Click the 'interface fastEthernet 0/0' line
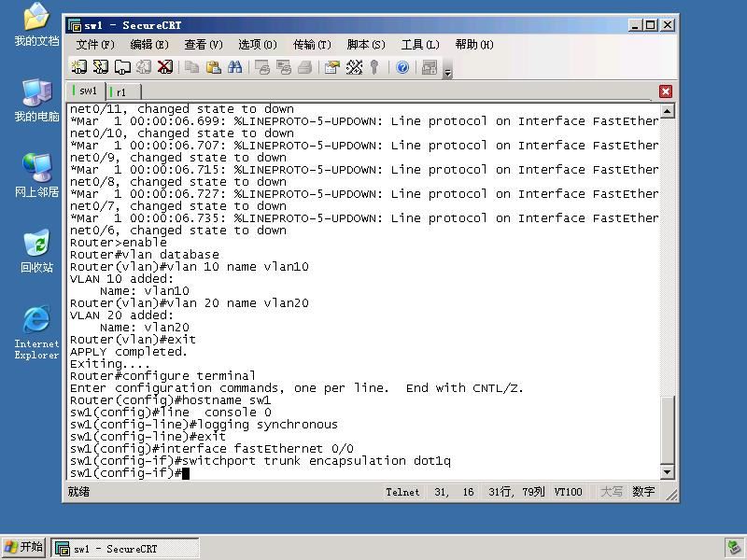The image size is (747, 560). [212, 449]
